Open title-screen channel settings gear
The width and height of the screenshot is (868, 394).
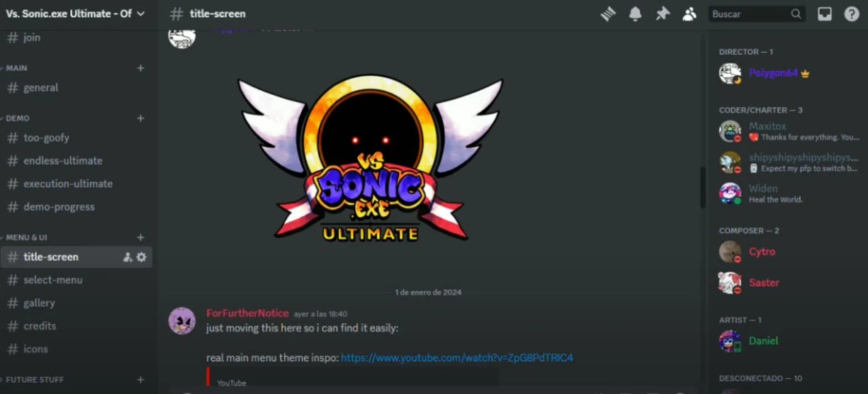[141, 257]
